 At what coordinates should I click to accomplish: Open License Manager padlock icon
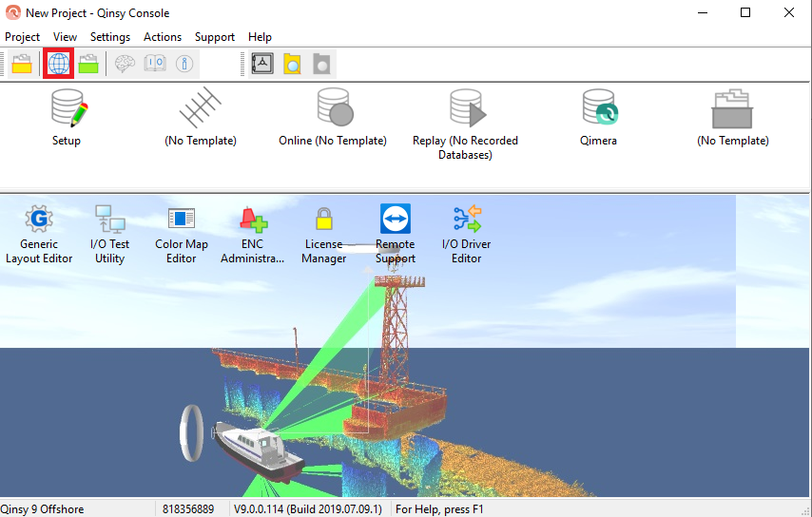[324, 219]
